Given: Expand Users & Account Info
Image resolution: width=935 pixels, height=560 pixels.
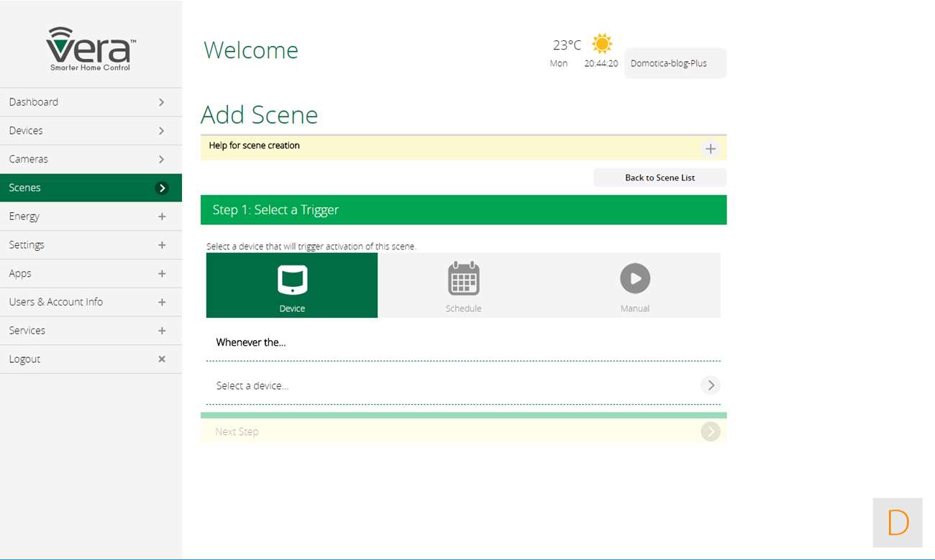Looking at the screenshot, I should point(162,302).
